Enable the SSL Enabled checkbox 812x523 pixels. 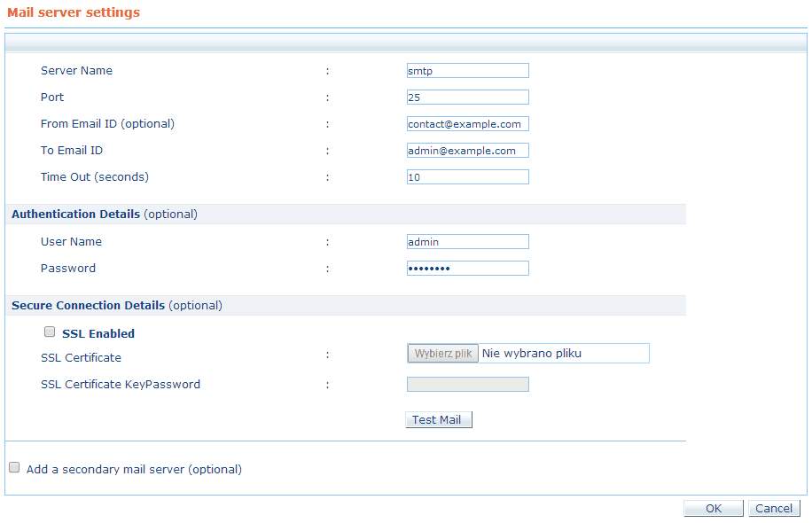[x=50, y=332]
